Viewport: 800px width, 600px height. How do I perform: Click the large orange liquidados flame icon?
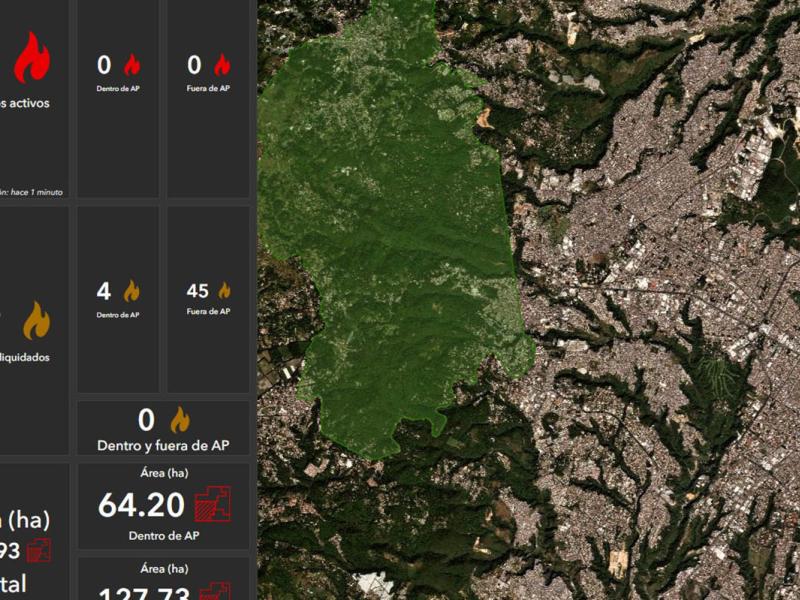(x=37, y=320)
